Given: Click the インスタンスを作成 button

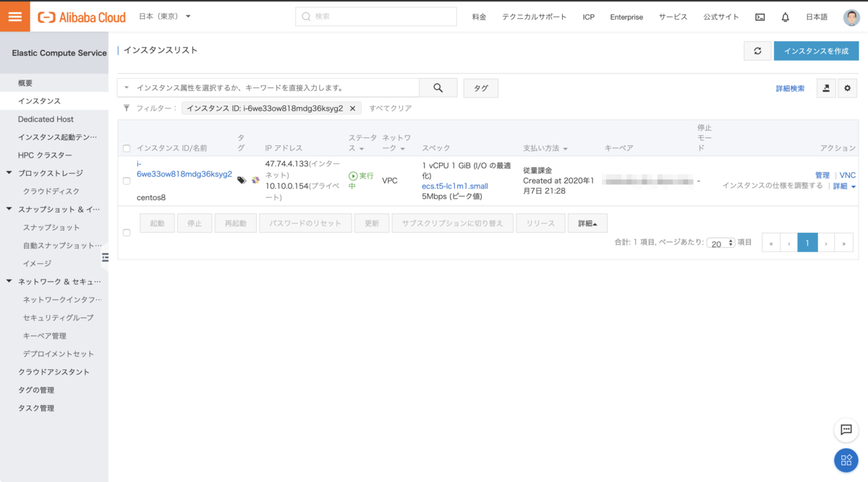Looking at the screenshot, I should (816, 51).
